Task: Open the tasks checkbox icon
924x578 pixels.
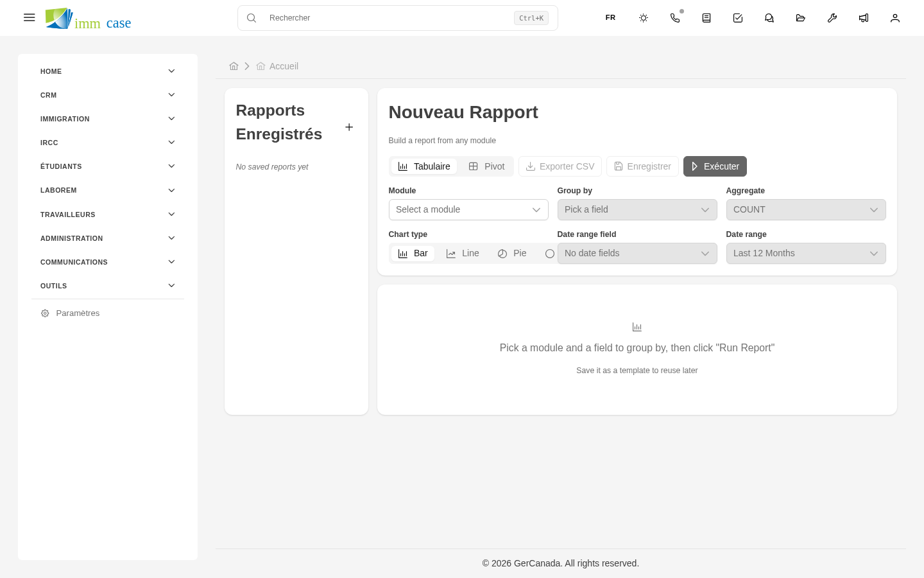Action: (x=738, y=18)
